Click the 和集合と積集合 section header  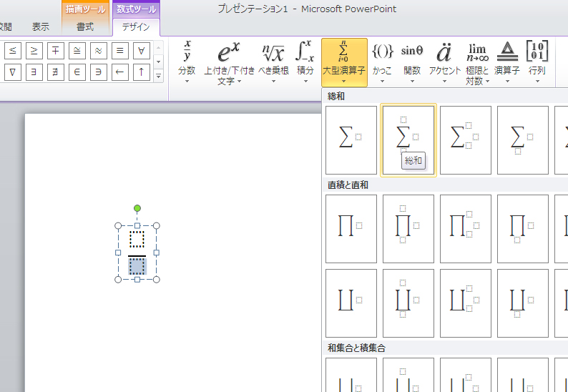click(356, 348)
